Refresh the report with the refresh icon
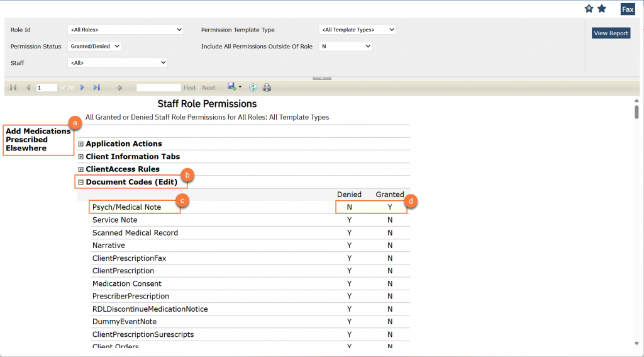The width and height of the screenshot is (644, 357). tap(253, 88)
